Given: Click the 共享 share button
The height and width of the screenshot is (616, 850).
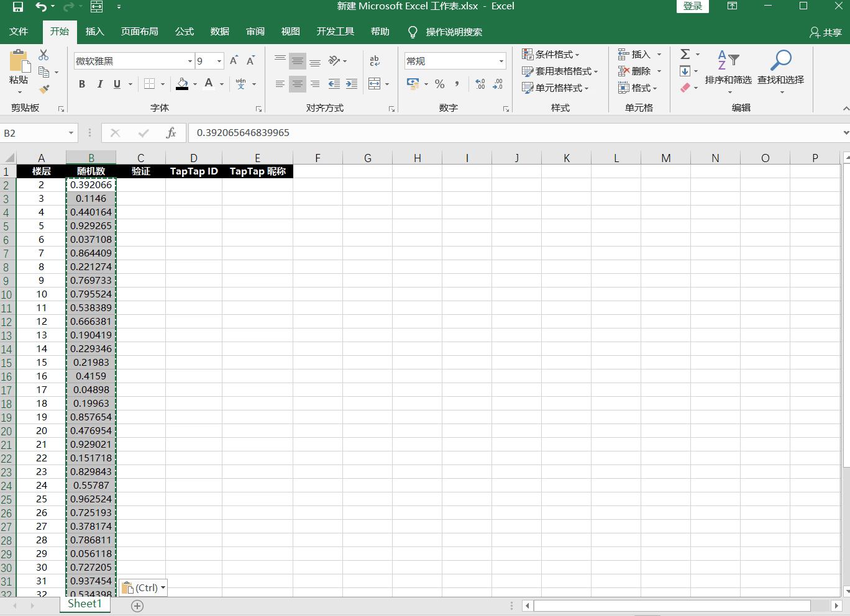Looking at the screenshot, I should 826,32.
